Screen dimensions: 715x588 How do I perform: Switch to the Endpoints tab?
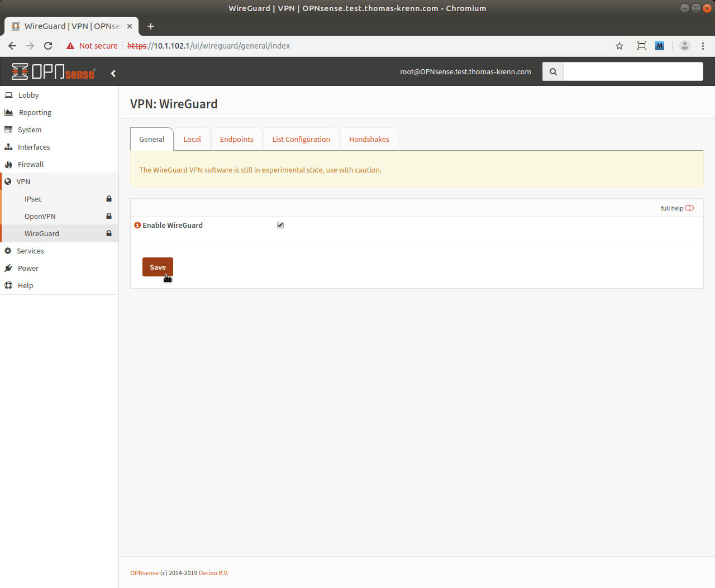(236, 139)
